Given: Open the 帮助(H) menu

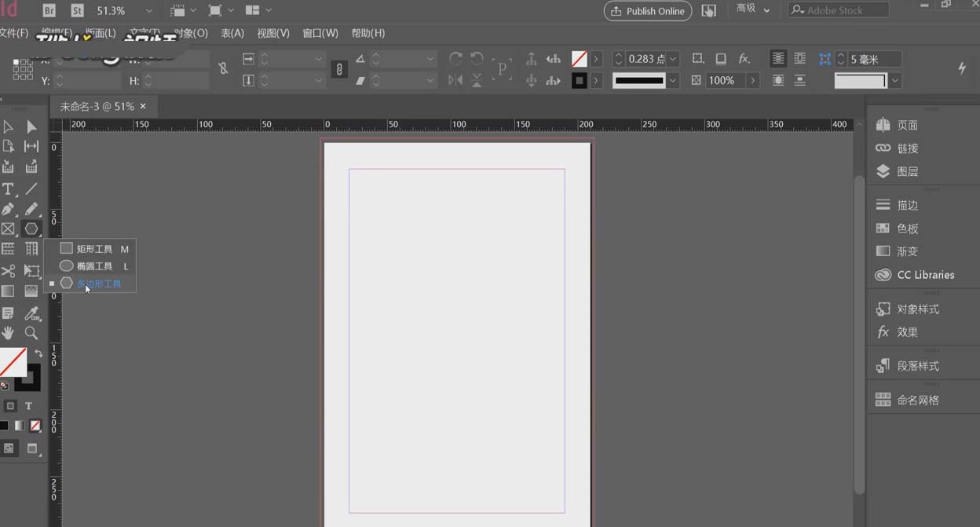Looking at the screenshot, I should pyautogui.click(x=368, y=33).
